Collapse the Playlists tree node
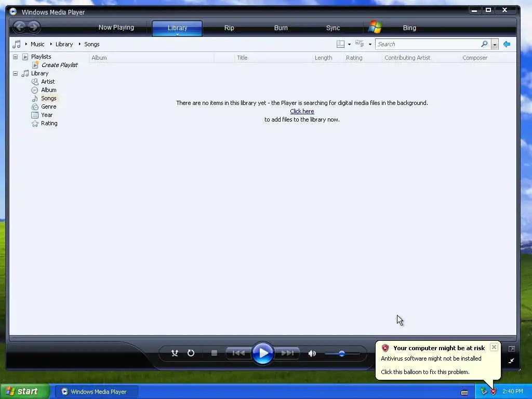532x399 pixels. click(15, 57)
